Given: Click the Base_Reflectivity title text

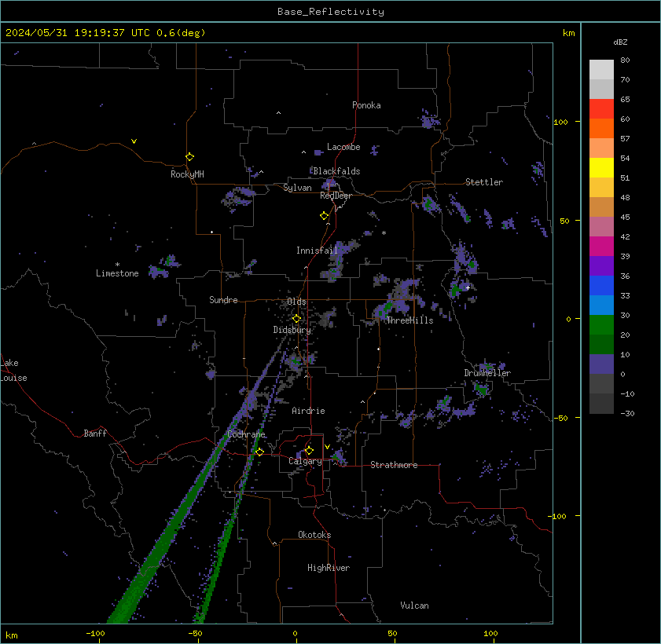Looking at the screenshot, I should click(x=330, y=12).
